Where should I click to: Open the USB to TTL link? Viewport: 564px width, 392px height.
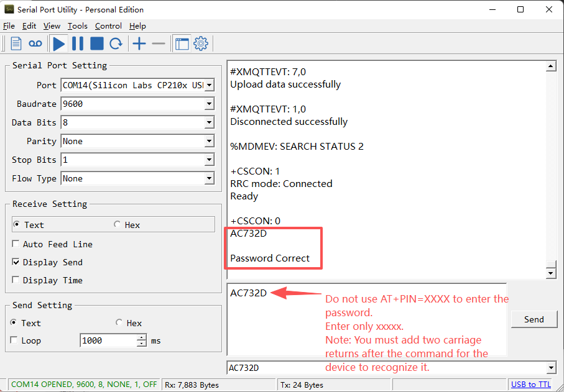[x=531, y=385]
